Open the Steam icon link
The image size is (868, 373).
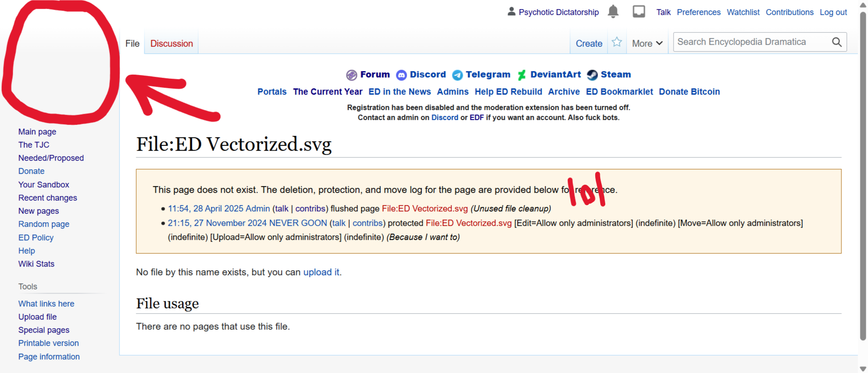[592, 75]
